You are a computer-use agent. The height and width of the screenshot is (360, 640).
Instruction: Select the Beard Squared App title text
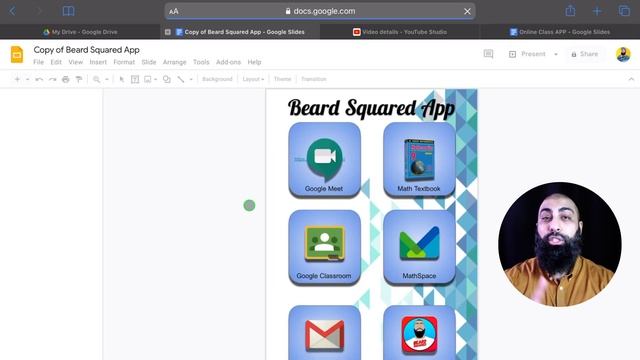pyautogui.click(x=371, y=108)
